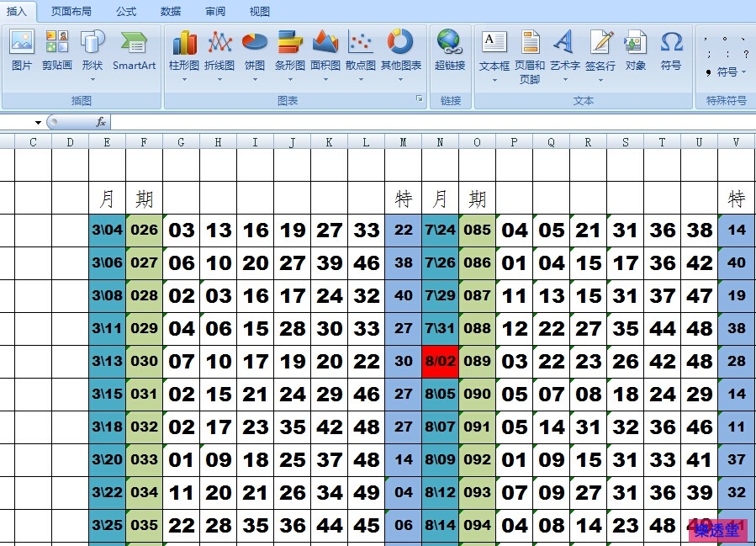Click the fx insert function button

tap(101, 122)
